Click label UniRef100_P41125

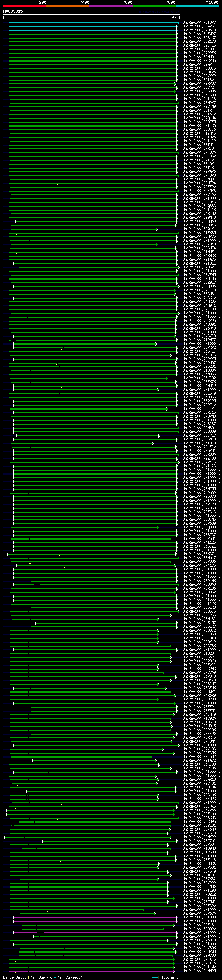pyautogui.click(x=199, y=543)
